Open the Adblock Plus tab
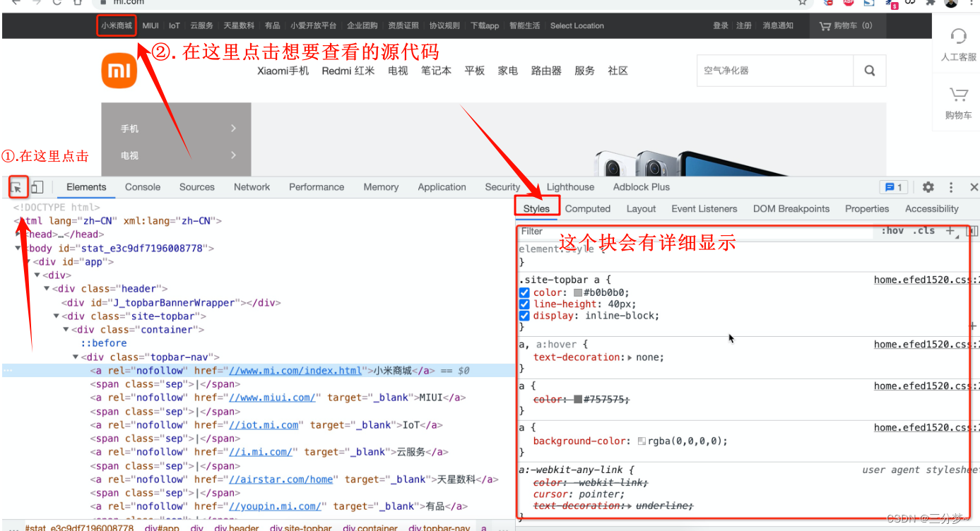The width and height of the screenshot is (980, 531). point(642,187)
